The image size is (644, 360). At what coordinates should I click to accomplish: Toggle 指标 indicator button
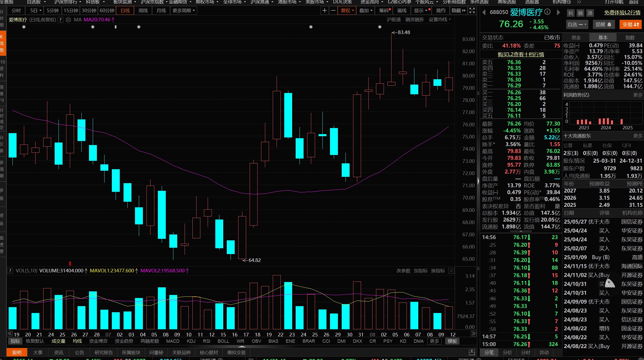[x=15, y=341]
